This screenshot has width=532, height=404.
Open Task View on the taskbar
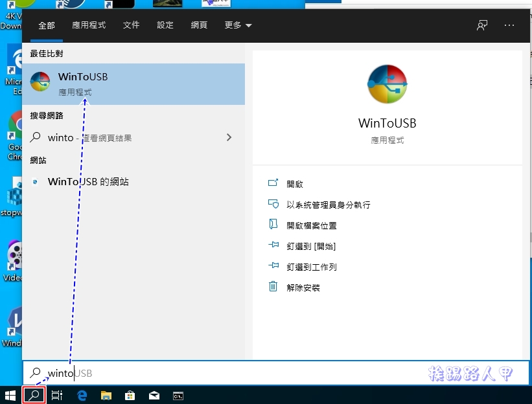(x=56, y=395)
